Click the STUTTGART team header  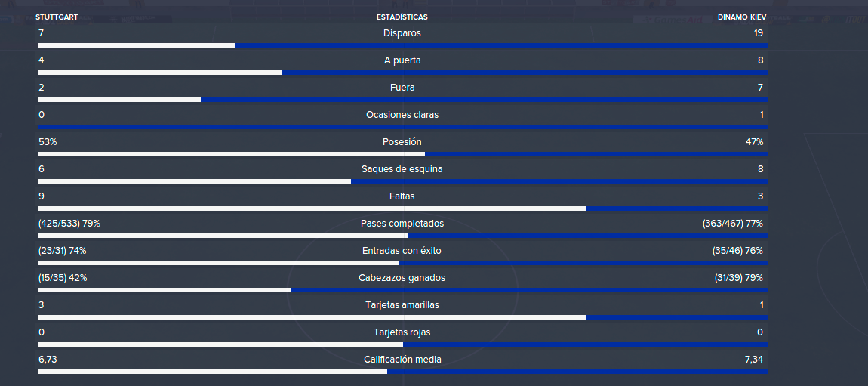click(x=57, y=17)
